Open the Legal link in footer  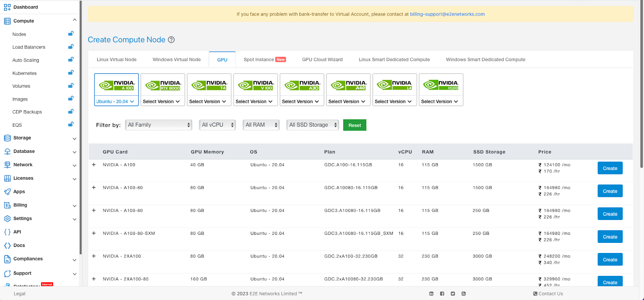tap(19, 294)
